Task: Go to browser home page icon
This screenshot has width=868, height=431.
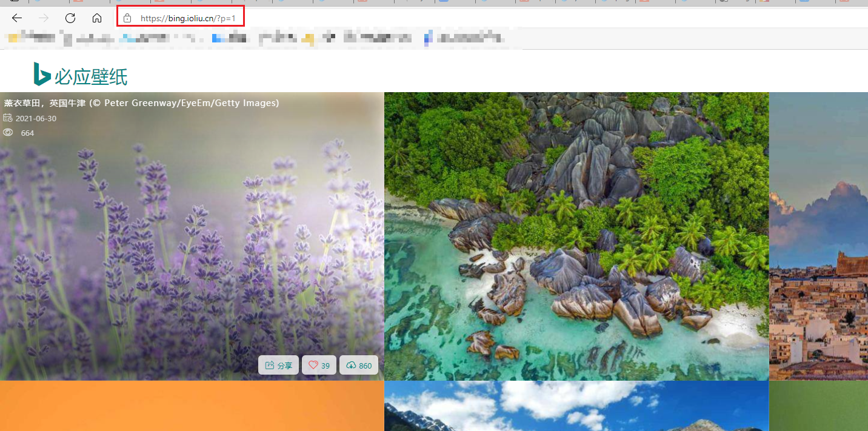Action: pos(97,18)
